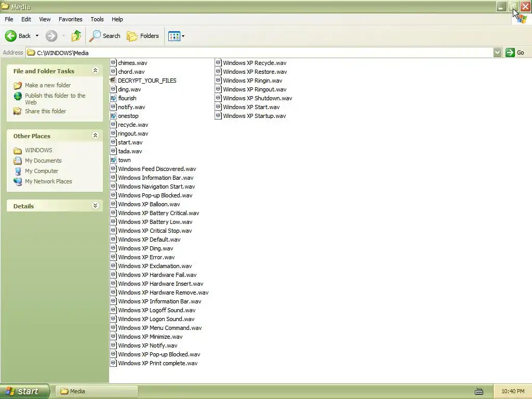Image resolution: width=532 pixels, height=399 pixels.
Task: Select the ringout.wav file icon
Action: (113, 133)
